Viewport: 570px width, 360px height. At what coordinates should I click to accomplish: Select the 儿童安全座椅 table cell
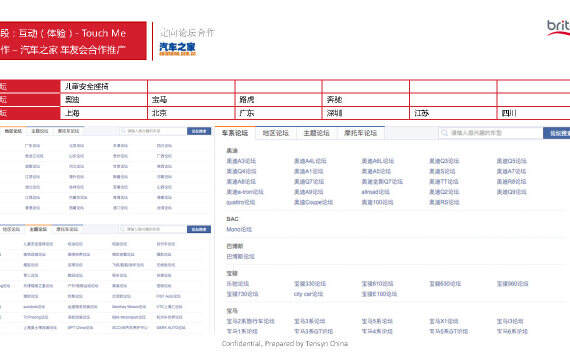pos(104,87)
